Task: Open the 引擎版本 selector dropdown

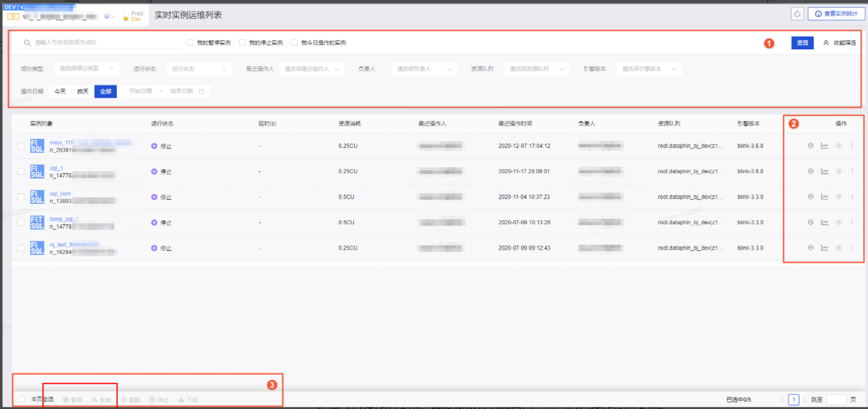Action: [x=649, y=69]
